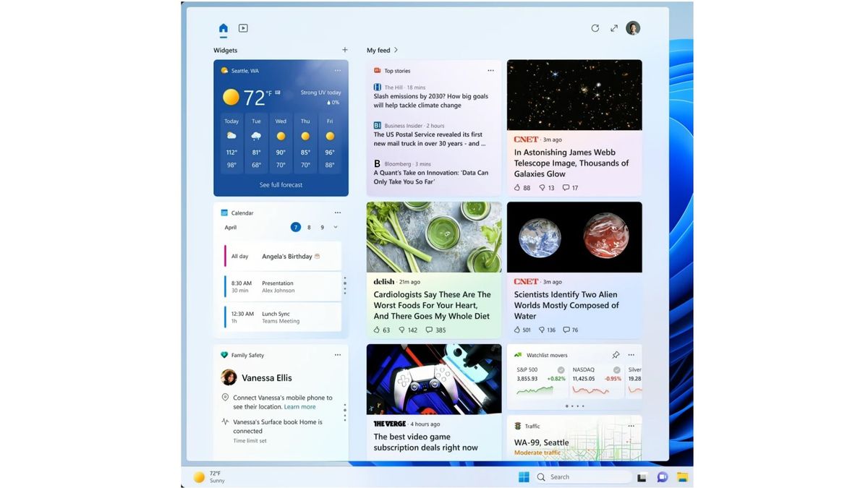Pin the Watchlist movers widget
This screenshot has width=868, height=488.
[x=616, y=355]
